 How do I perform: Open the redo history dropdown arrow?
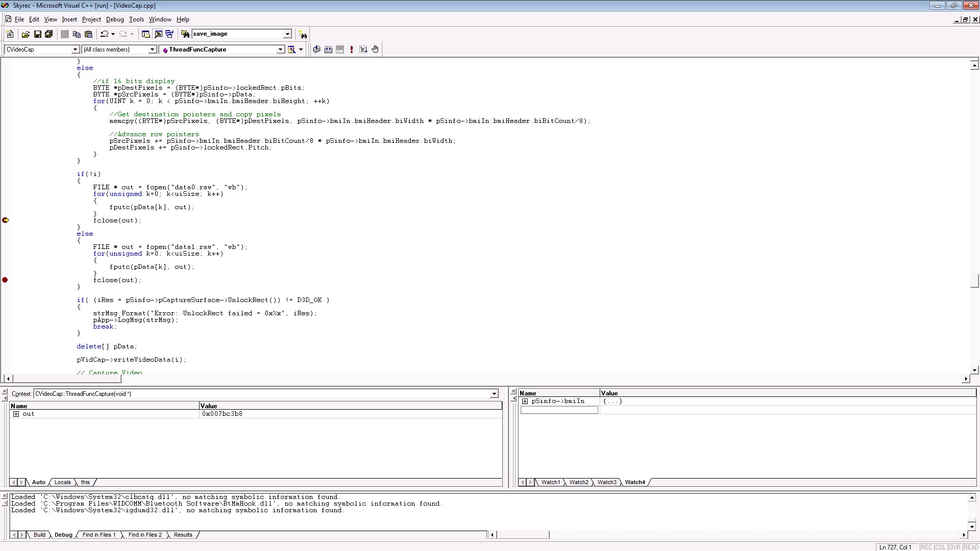pos(132,34)
